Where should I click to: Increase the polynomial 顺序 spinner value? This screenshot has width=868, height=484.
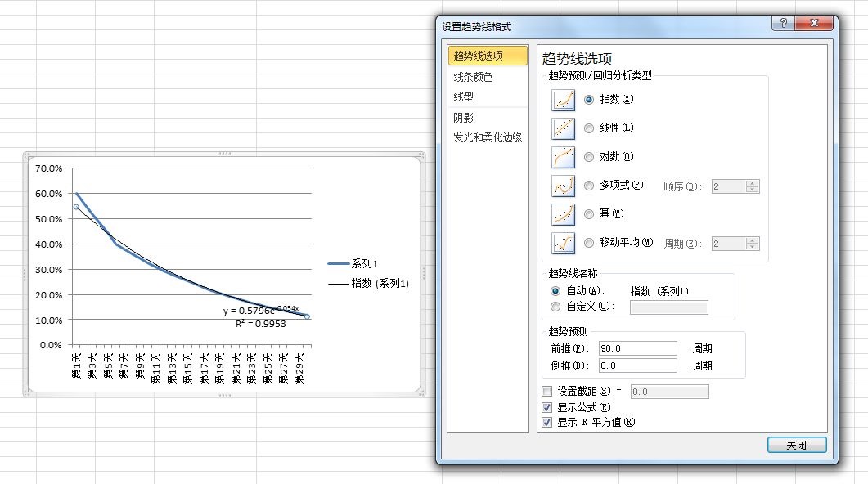point(753,183)
